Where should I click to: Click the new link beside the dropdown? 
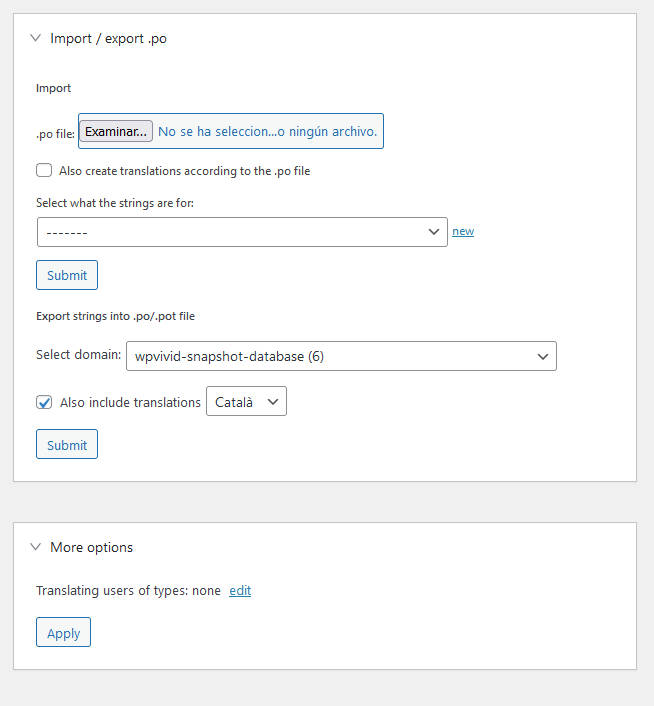tap(463, 231)
